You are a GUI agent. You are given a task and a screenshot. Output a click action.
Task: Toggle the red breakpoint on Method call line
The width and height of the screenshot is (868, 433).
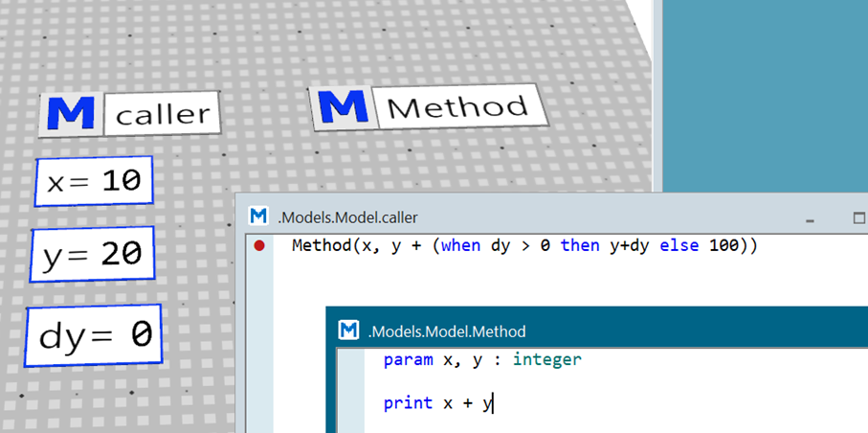[x=259, y=246]
